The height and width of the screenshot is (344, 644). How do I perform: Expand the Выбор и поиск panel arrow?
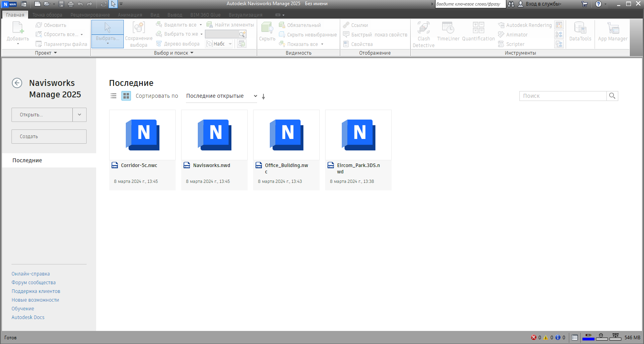[192, 53]
